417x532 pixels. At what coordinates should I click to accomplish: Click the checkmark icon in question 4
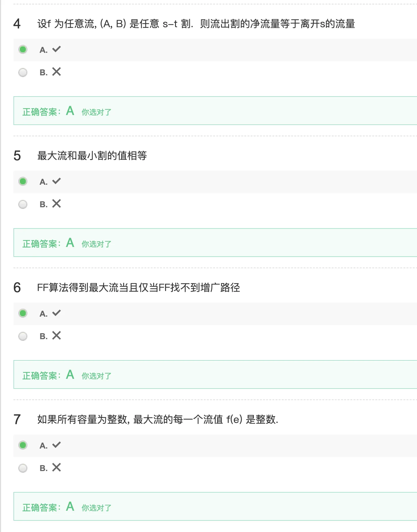[x=57, y=49]
